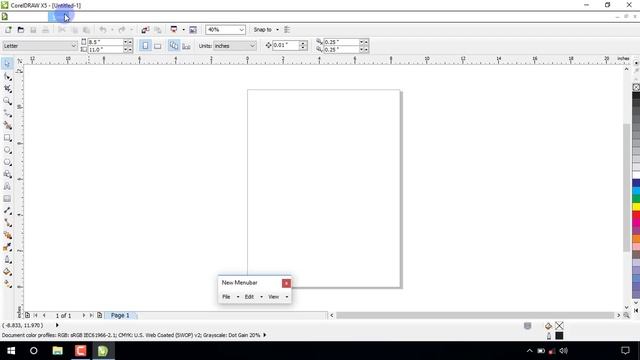Click the No Color palette well
The width and height of the screenshot is (640, 360).
tap(636, 87)
